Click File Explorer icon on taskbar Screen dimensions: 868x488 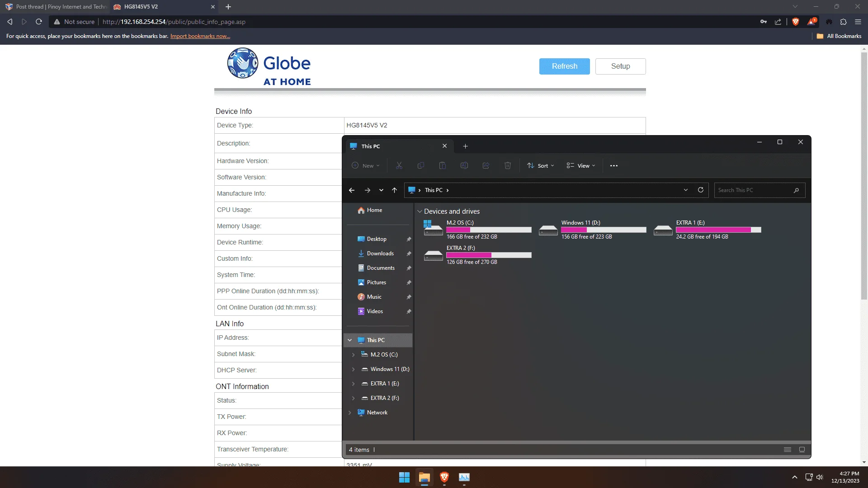[x=424, y=477]
